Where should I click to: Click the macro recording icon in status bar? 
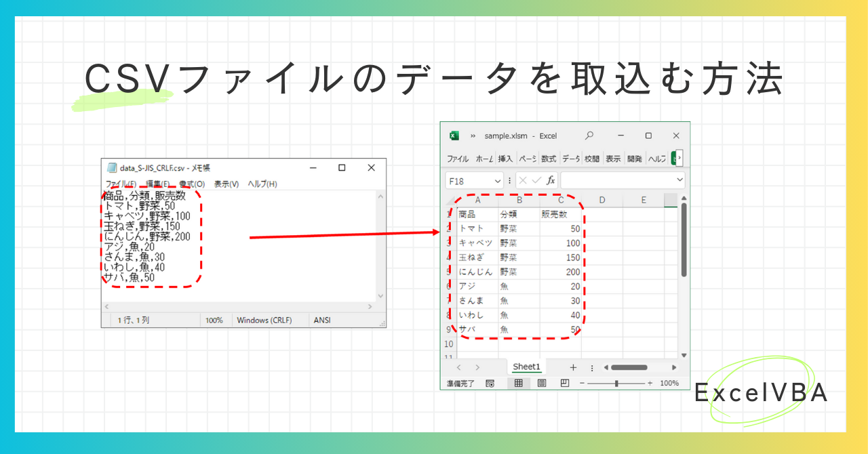490,384
